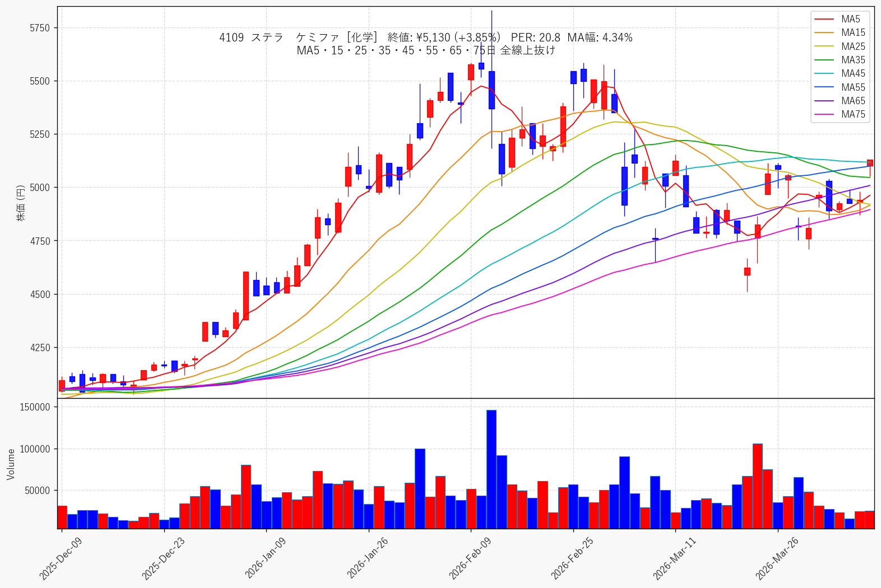Viewport: 881px width, 588px height.
Task: Click the magenta MA75 legend line sample
Action: pos(824,115)
